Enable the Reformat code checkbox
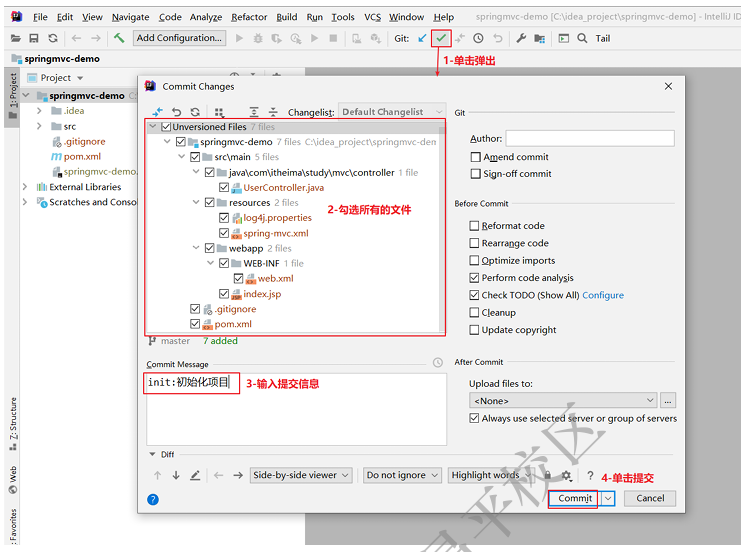 474,225
